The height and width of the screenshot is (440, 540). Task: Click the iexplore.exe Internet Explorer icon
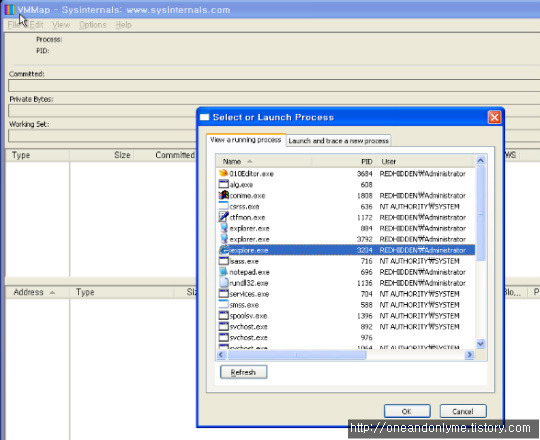click(x=224, y=250)
